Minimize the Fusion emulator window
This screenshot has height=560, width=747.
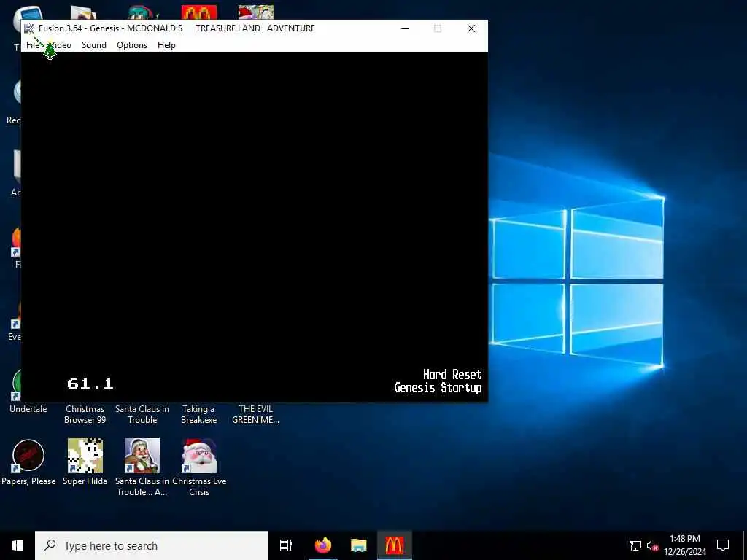coord(405,28)
